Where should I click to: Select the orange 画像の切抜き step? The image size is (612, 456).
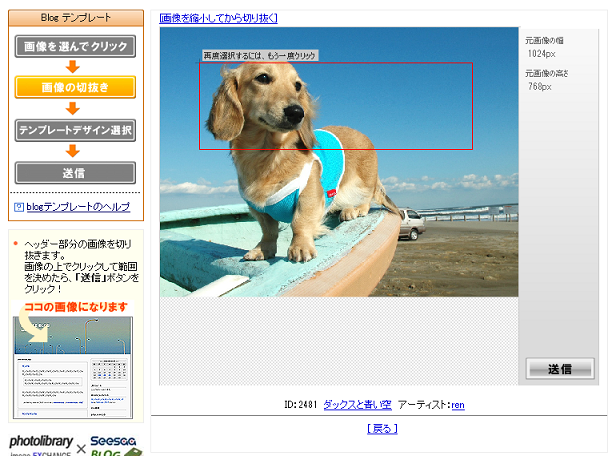pos(75,88)
